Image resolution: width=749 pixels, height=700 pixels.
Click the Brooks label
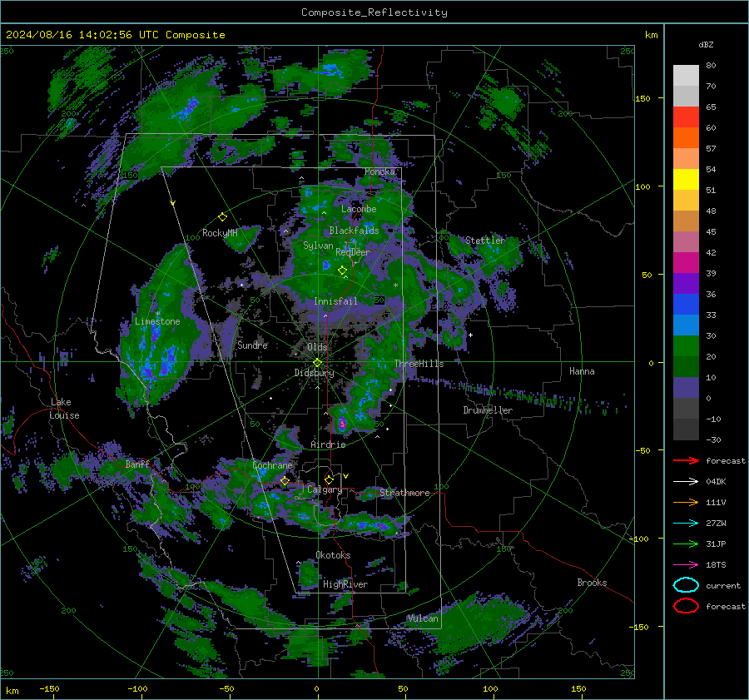[592, 583]
